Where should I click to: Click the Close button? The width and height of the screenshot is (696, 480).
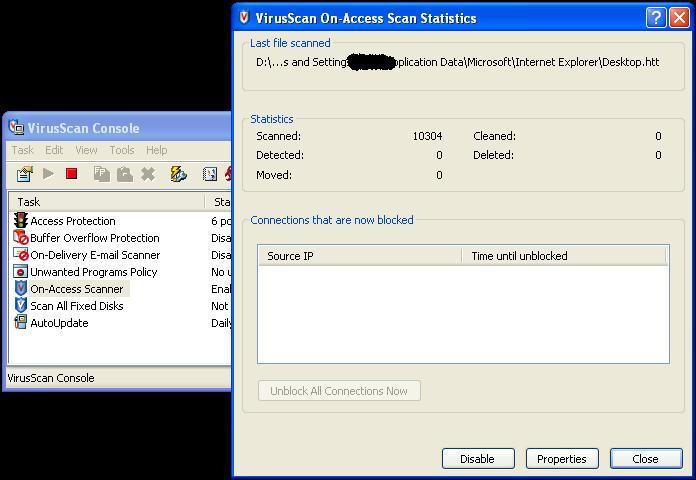[x=646, y=459]
